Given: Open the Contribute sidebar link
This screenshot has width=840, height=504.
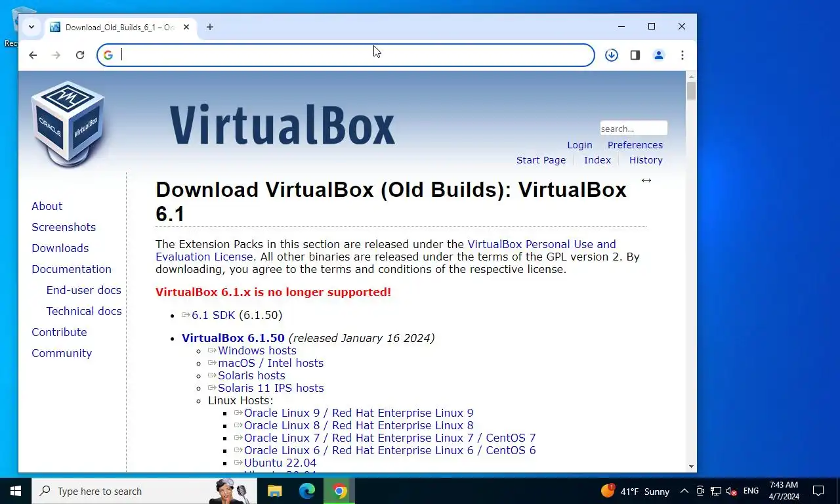Looking at the screenshot, I should pyautogui.click(x=59, y=332).
